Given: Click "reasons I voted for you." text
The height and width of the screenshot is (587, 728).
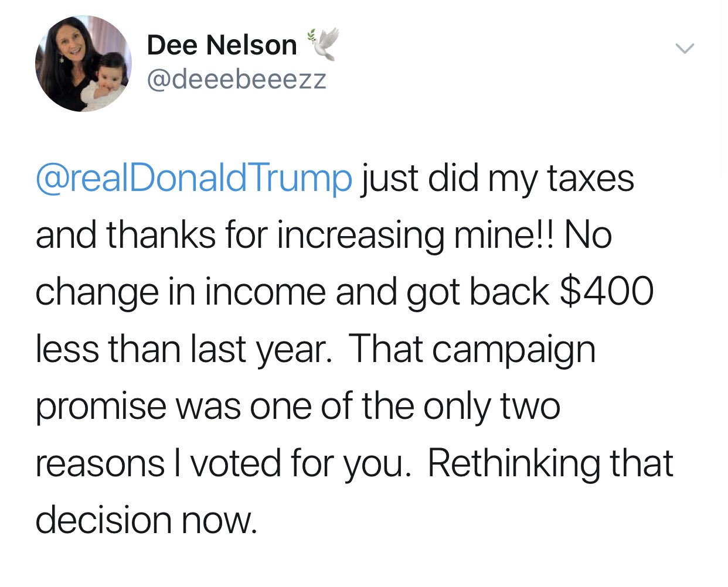Looking at the screenshot, I should (220, 463).
